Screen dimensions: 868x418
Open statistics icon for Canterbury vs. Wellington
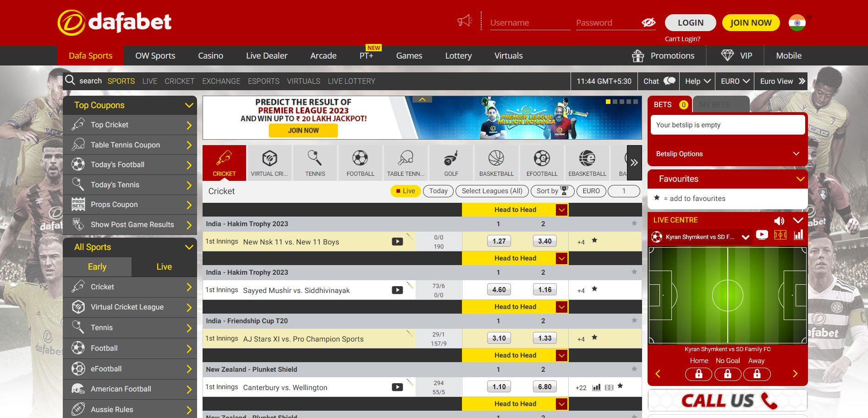596,387
